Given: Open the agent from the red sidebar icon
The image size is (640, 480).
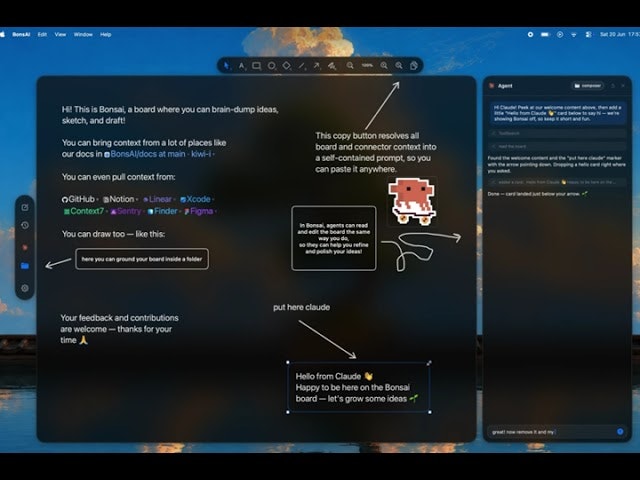Looking at the screenshot, I should [25, 247].
